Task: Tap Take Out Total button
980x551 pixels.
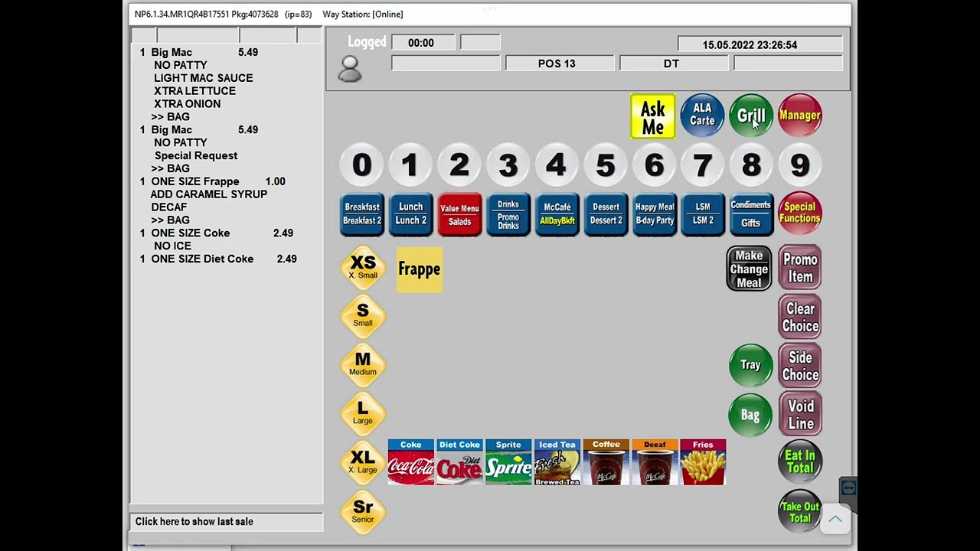Action: (800, 512)
